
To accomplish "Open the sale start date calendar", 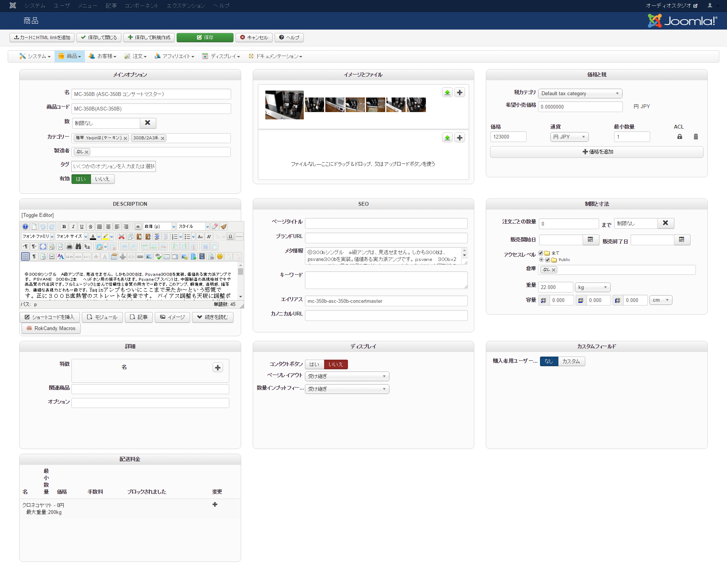I will pyautogui.click(x=591, y=240).
